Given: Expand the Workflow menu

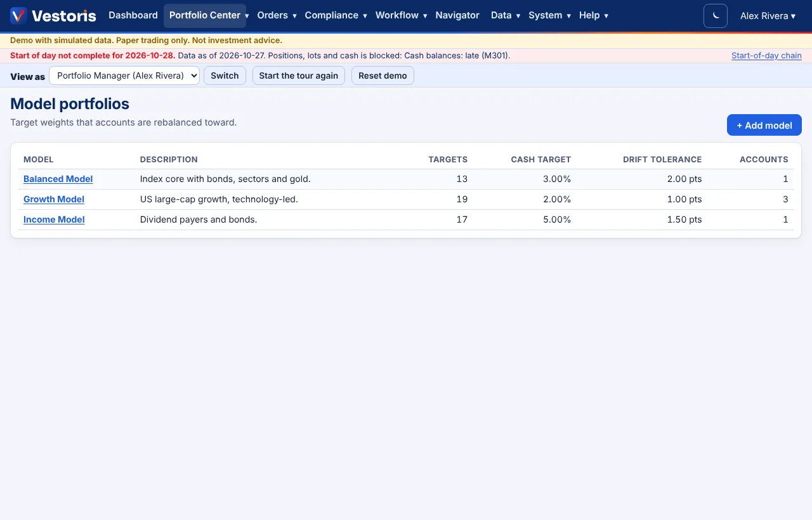Looking at the screenshot, I should (x=401, y=16).
